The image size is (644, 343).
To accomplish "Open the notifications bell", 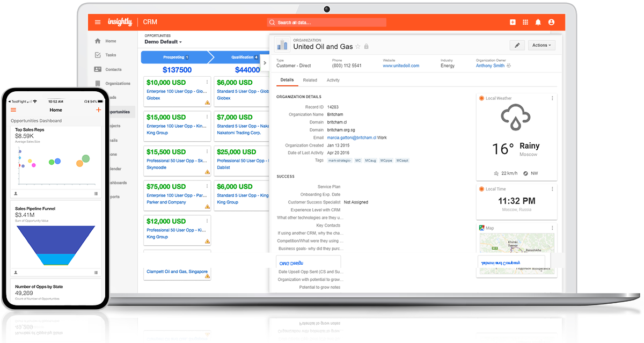I will (538, 22).
